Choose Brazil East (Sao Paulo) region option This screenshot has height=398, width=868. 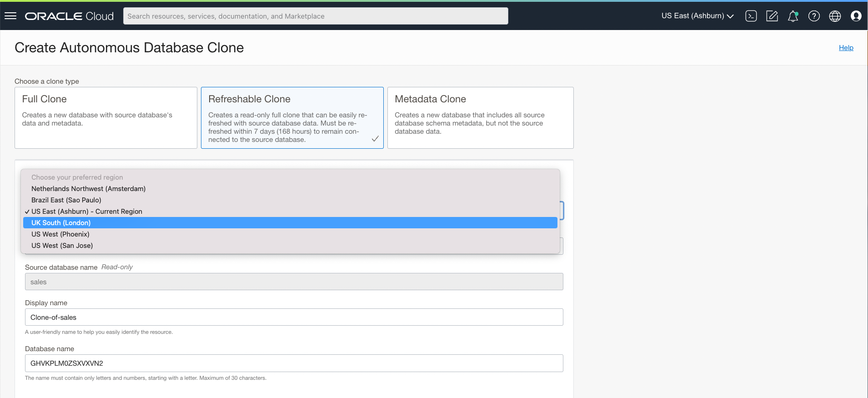point(290,200)
